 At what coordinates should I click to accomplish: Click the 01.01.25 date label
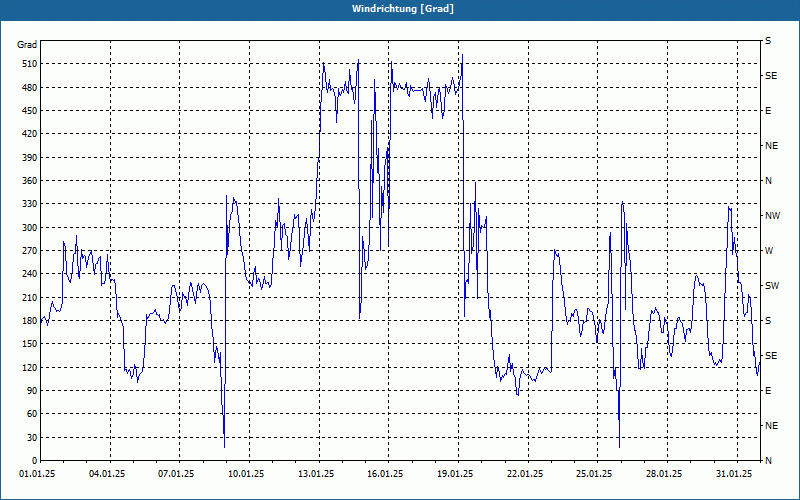coord(37,474)
